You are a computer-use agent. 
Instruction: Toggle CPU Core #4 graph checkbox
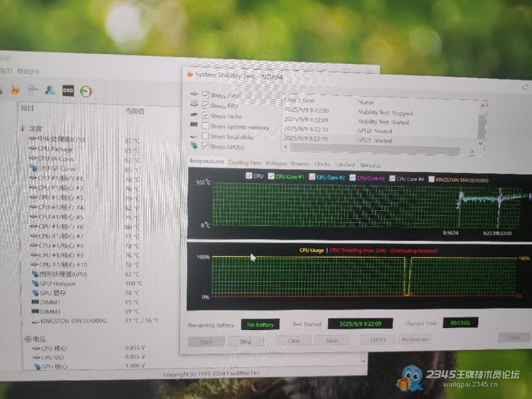coord(392,178)
